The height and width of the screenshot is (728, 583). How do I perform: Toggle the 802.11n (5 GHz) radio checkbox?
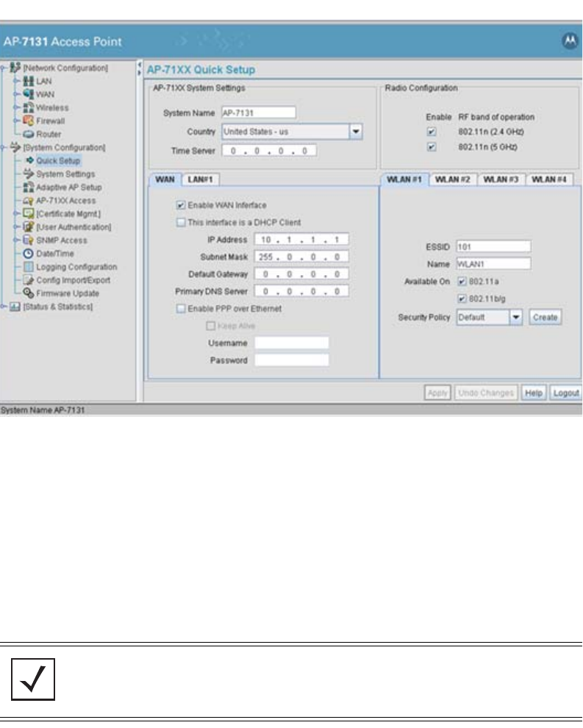(432, 147)
